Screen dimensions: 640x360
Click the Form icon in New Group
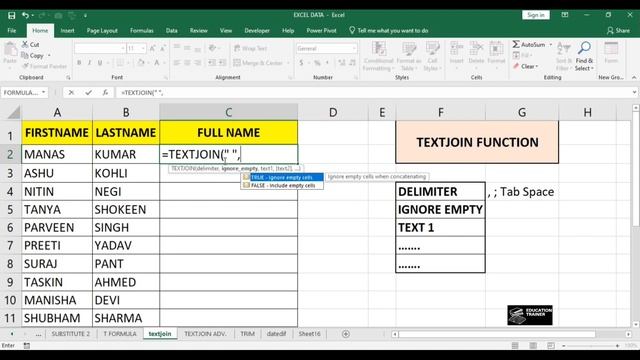tap(611, 49)
